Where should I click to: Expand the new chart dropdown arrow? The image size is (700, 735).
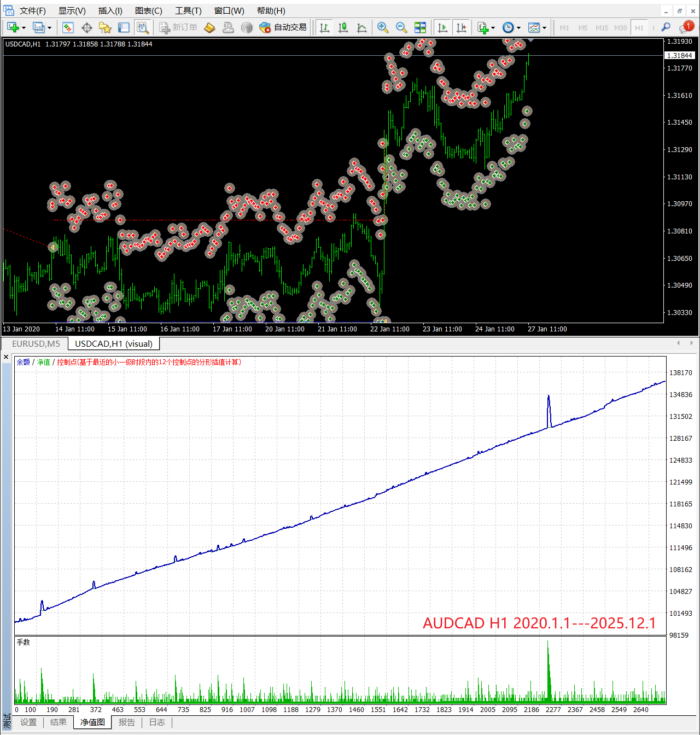point(24,28)
